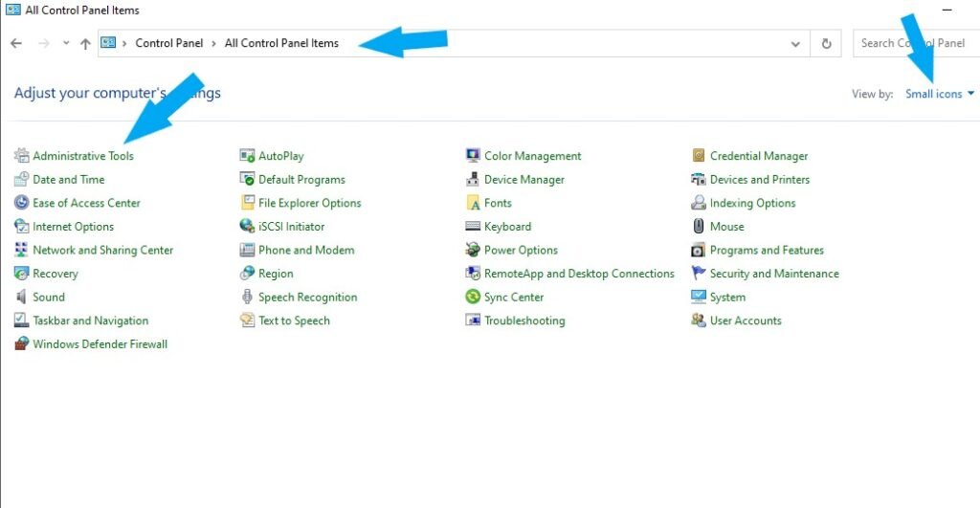Click the Sound speaker icon
Viewport: 980px width, 508px height.
[x=22, y=297]
